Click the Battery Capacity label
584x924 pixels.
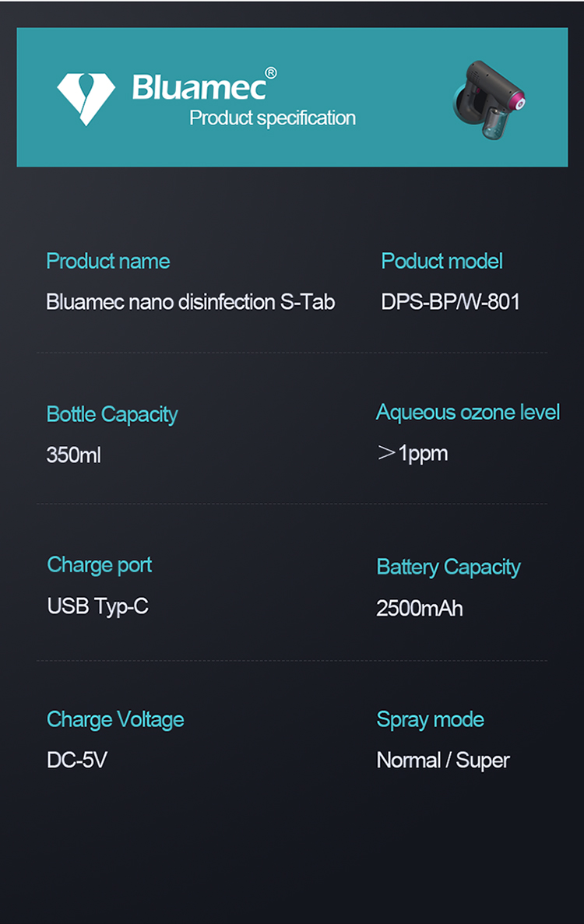click(x=449, y=567)
